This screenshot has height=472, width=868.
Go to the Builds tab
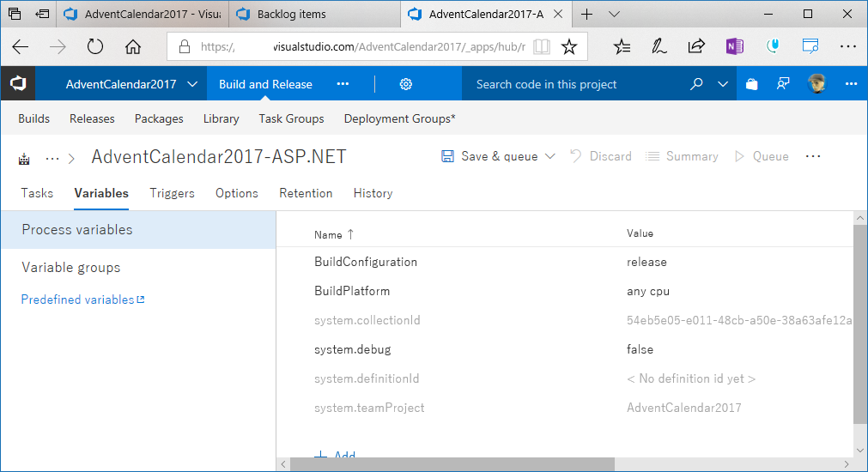(x=33, y=118)
